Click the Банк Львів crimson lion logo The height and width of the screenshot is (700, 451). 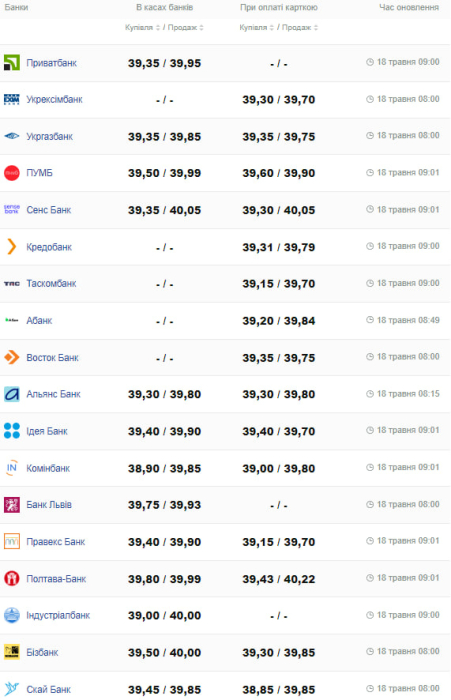click(12, 505)
